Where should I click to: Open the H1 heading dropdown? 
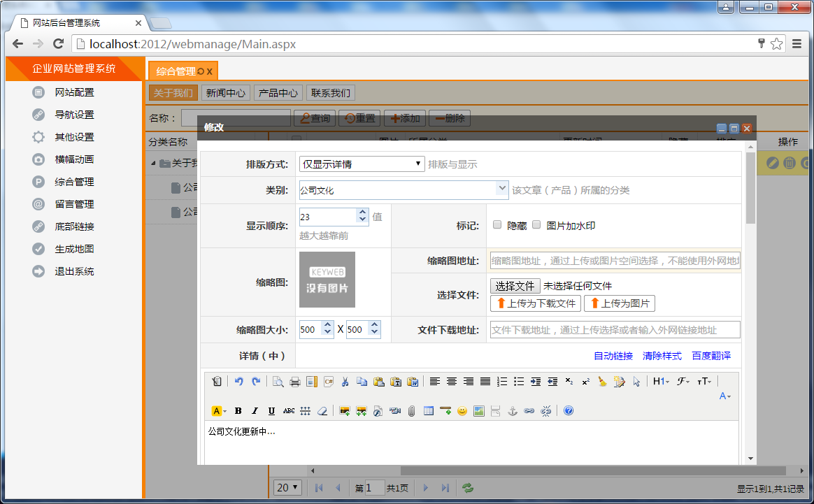click(x=661, y=382)
